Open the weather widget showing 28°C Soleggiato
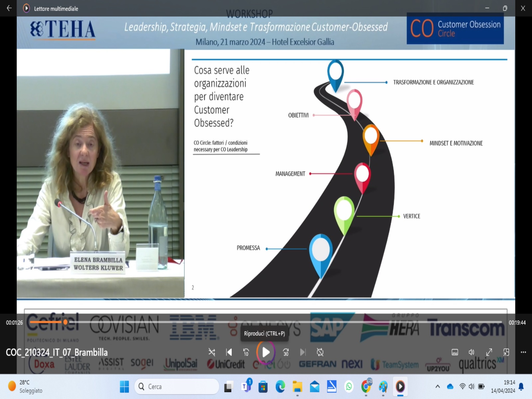 (26, 386)
